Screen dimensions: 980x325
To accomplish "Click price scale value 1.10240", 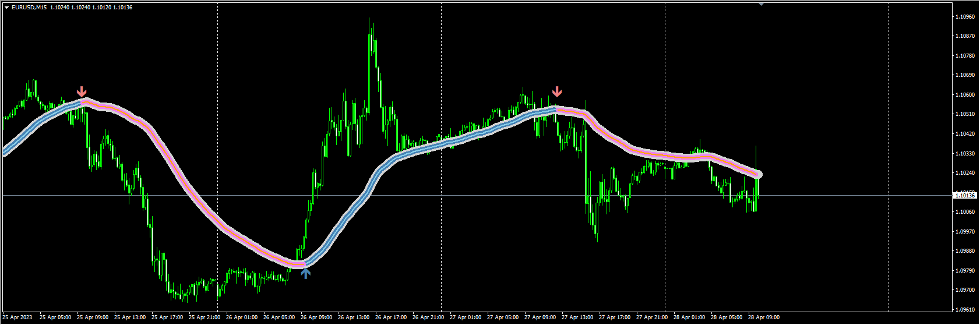I will (965, 173).
